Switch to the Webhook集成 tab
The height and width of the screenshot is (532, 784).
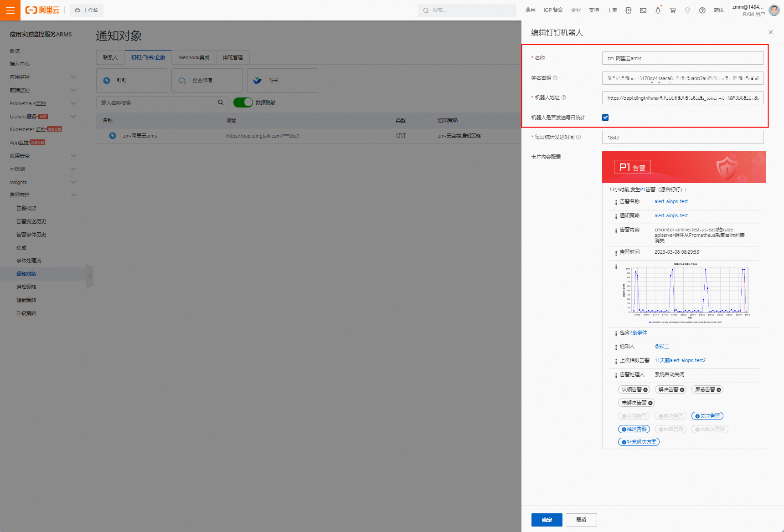click(x=194, y=57)
